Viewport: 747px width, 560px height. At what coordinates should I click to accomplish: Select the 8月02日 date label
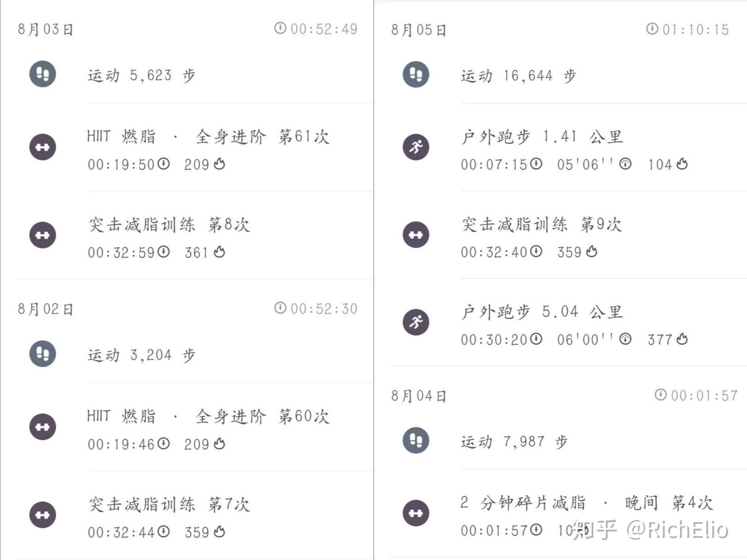click(44, 310)
